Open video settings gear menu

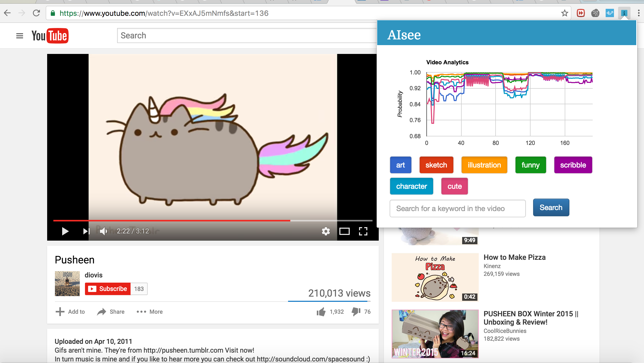click(x=326, y=231)
